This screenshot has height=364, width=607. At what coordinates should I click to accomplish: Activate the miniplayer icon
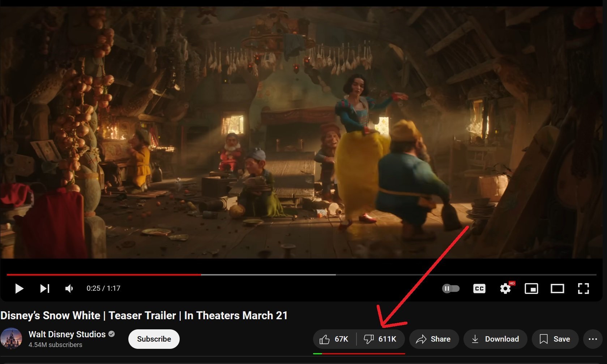click(x=531, y=289)
